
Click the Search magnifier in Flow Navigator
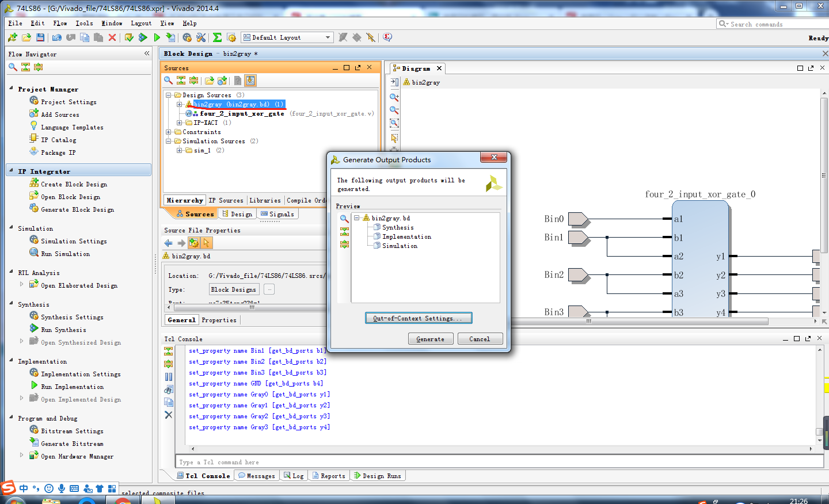(x=13, y=67)
